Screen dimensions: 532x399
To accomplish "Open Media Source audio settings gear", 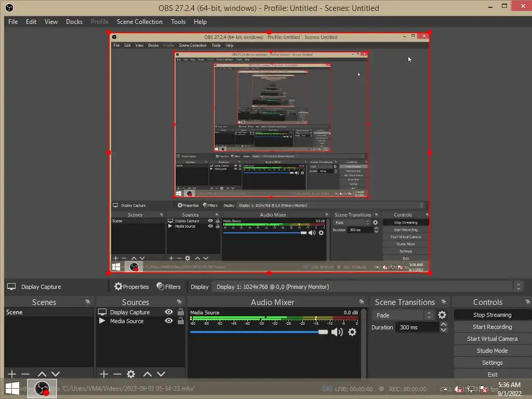I will (352, 332).
